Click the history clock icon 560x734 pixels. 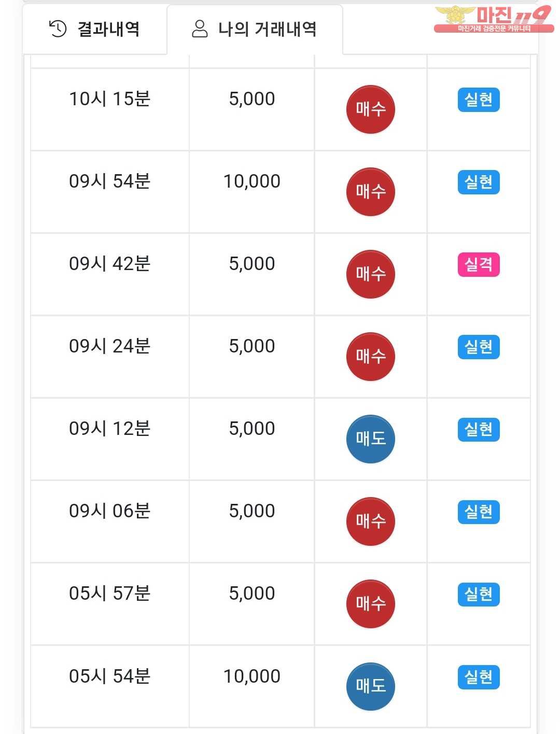click(x=58, y=29)
